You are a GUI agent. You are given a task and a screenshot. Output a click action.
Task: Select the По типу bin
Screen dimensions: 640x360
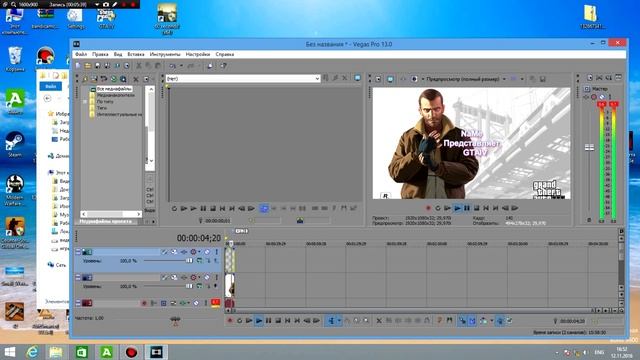pos(105,101)
